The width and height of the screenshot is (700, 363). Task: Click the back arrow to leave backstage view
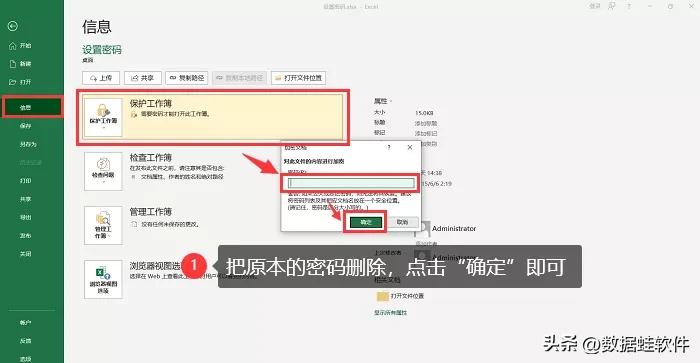coord(12,26)
